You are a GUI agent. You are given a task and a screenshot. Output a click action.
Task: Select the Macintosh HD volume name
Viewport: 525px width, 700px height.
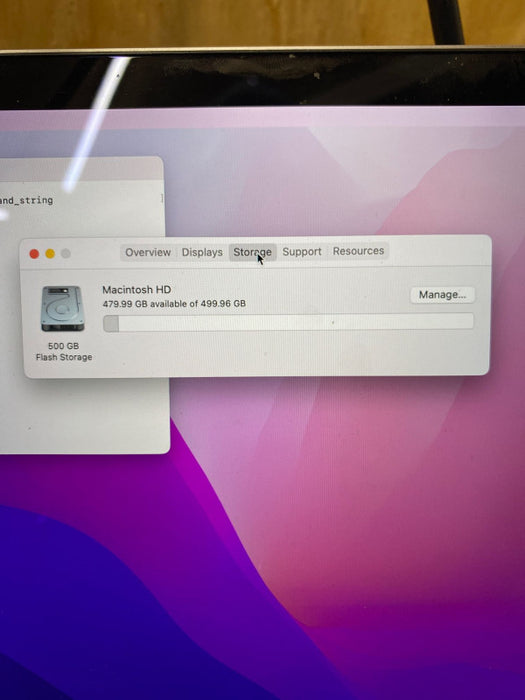(137, 290)
